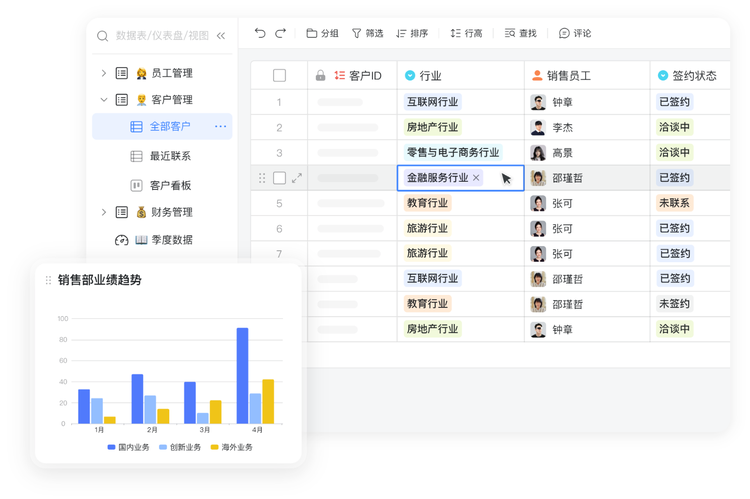Viewport: 750px width, 499px height.
Task: Click the drag handle of 销售部业绩趋势 chart
Action: [x=48, y=280]
